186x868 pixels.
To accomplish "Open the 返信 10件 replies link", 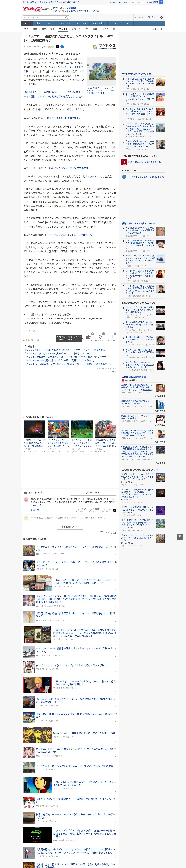I will 35,510.
